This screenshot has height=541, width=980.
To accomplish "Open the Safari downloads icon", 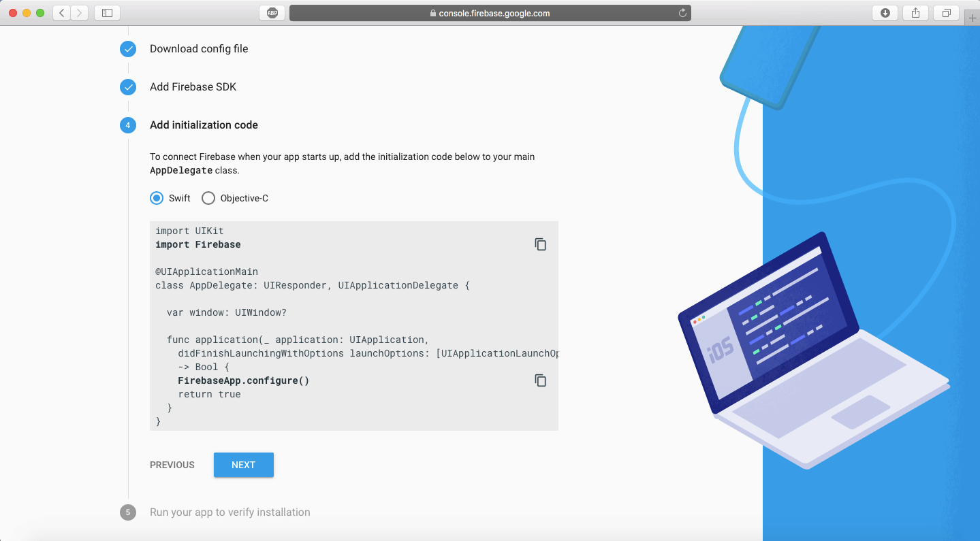I will pyautogui.click(x=885, y=13).
